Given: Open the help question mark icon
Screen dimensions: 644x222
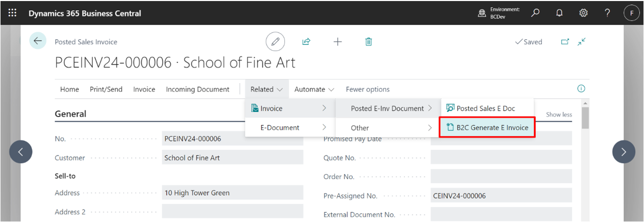Looking at the screenshot, I should point(607,13).
